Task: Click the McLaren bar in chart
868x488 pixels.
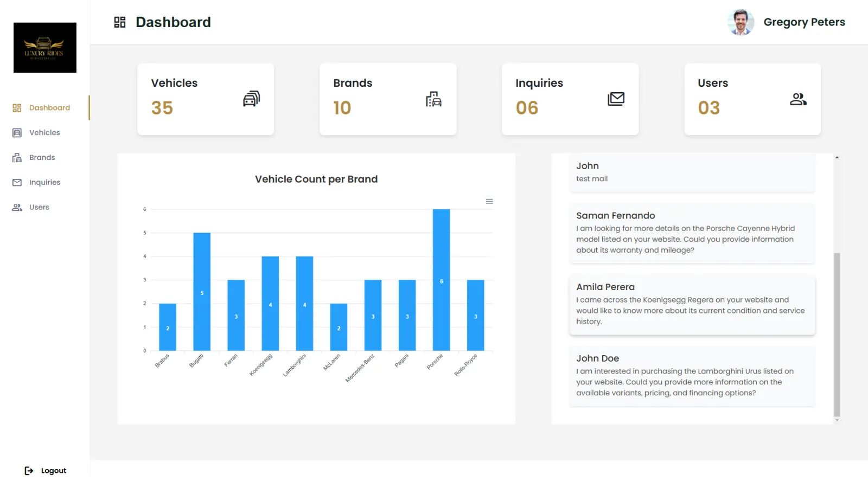Action: coord(339,327)
